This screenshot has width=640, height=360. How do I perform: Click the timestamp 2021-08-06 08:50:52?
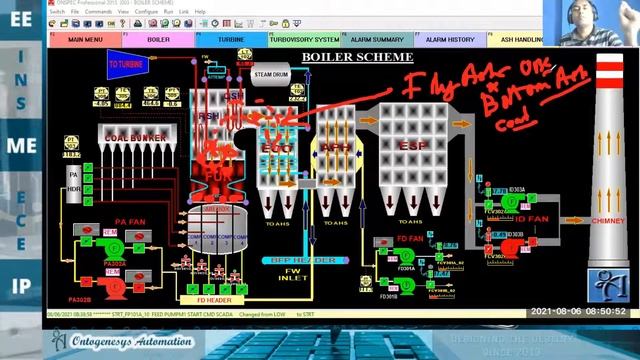[578, 311]
